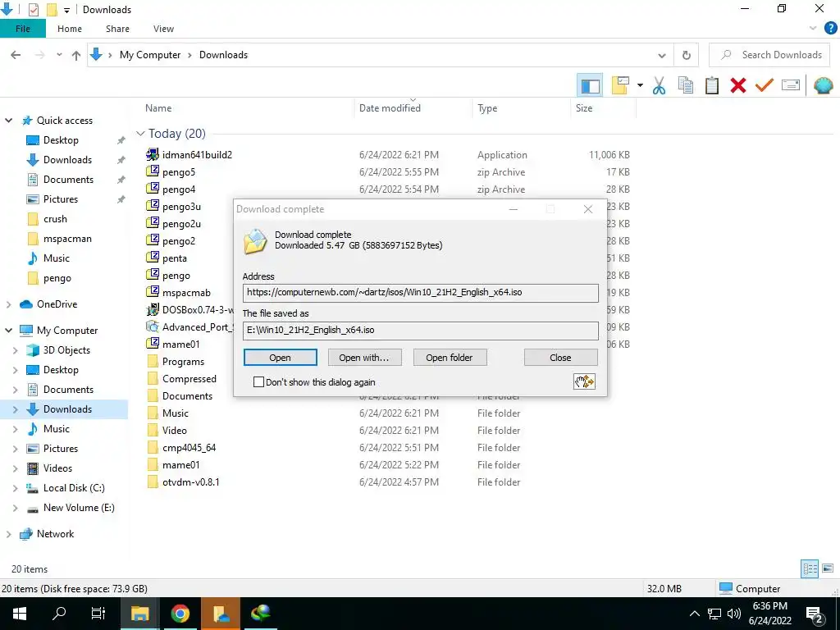Click My Computer in the address breadcrumb
This screenshot has height=630, width=840.
pyautogui.click(x=150, y=55)
